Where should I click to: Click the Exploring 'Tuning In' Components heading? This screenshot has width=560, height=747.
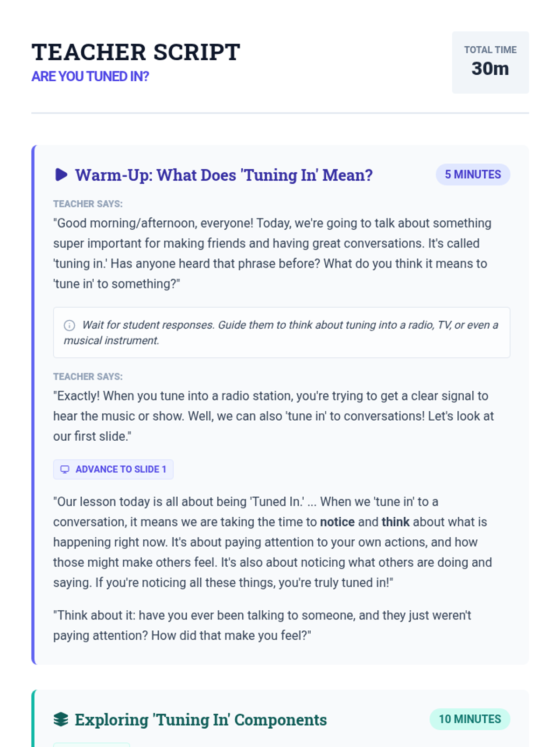(201, 720)
